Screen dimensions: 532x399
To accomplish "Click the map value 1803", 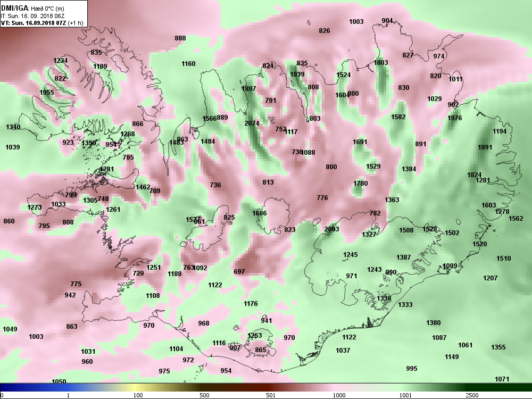I will pos(381,62).
